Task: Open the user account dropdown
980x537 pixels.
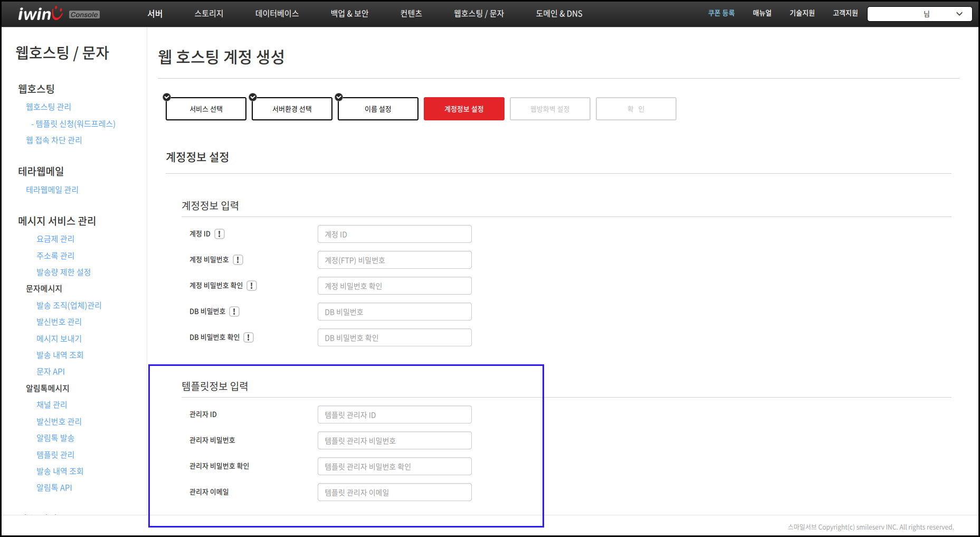Action: (919, 14)
